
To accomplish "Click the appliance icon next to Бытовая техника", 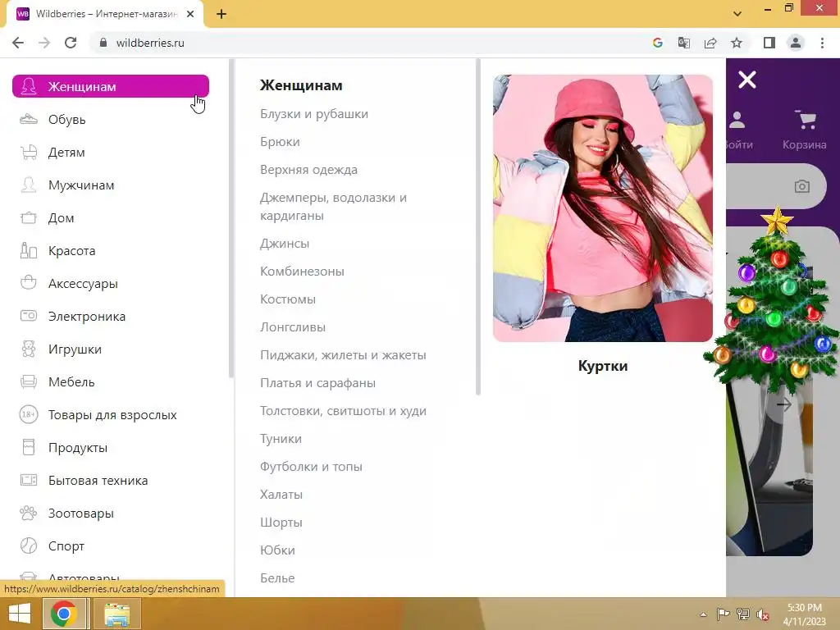I will tap(29, 480).
